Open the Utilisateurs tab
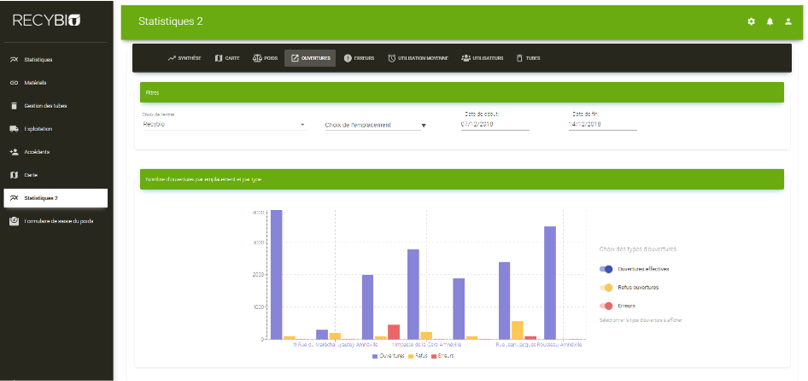This screenshot has height=381, width=808. (482, 58)
